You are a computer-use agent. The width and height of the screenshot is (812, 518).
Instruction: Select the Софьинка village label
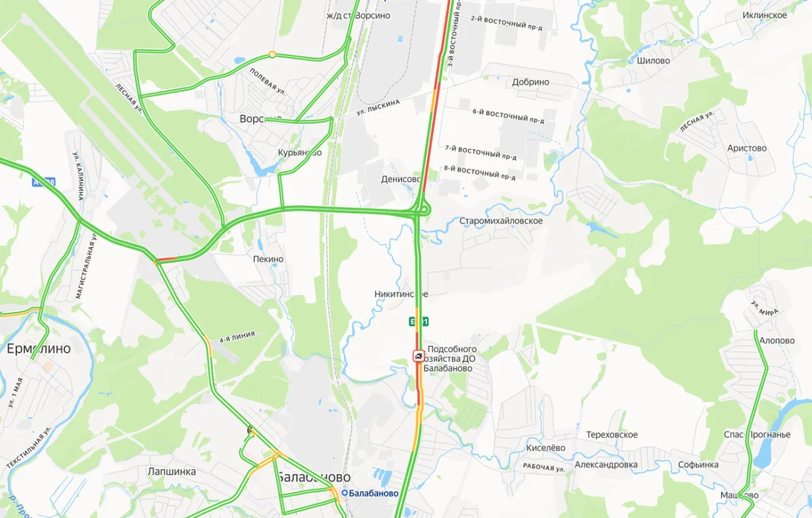click(698, 465)
